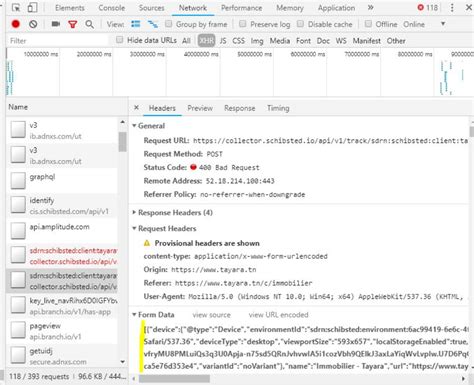Image resolution: width=474 pixels, height=385 pixels.
Task: Open the Sources tab
Action: click(x=151, y=8)
